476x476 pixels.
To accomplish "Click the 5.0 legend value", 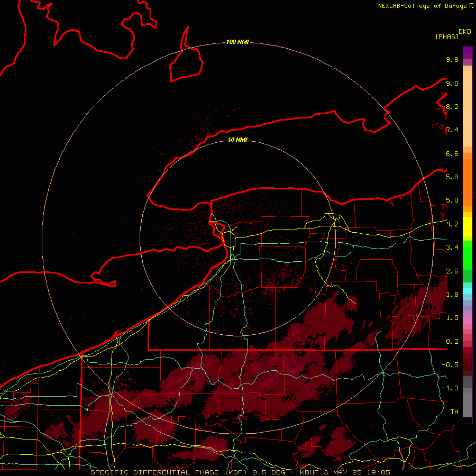I will click(452, 200).
